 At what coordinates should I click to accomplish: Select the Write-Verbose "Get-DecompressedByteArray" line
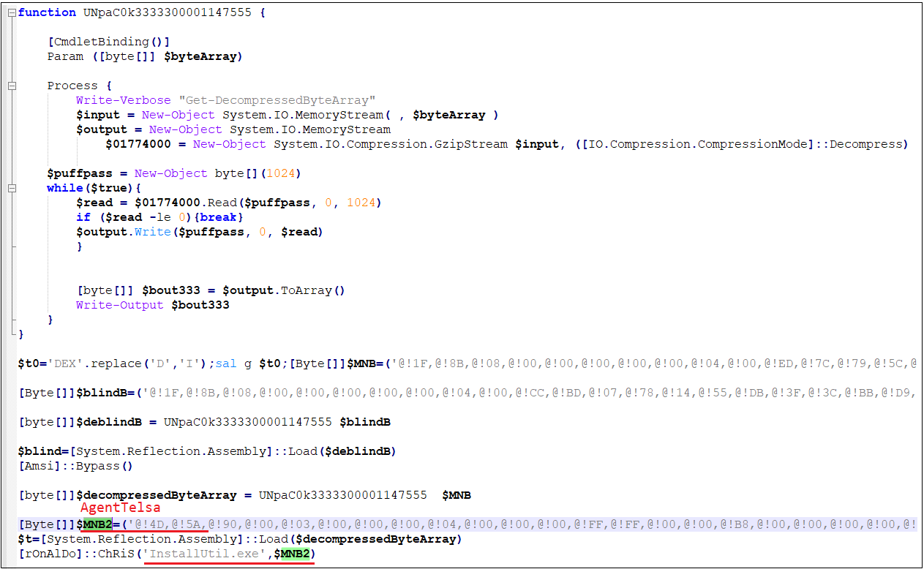click(226, 100)
